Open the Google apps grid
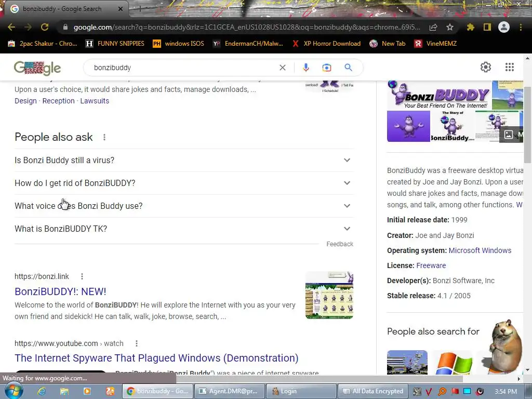The image size is (532, 399). click(509, 67)
